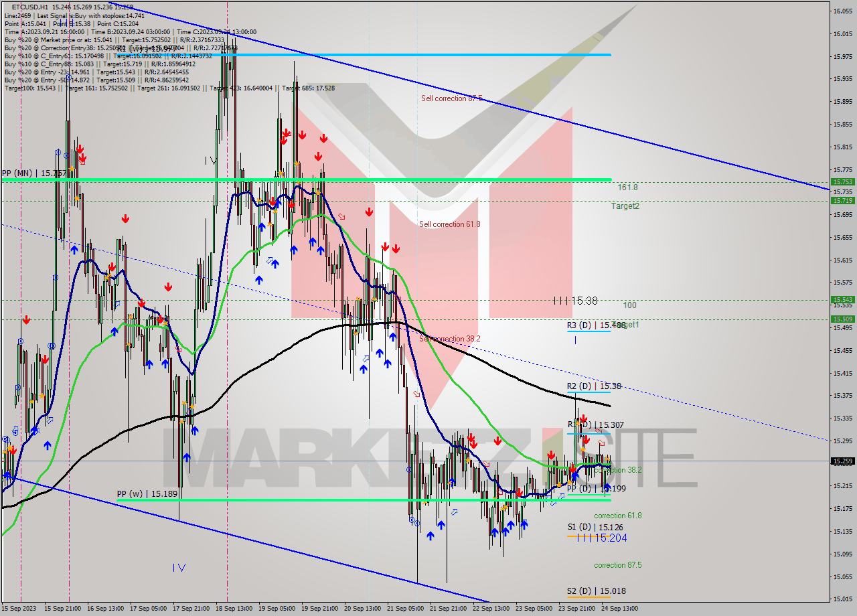Image resolution: width=857 pixels, height=616 pixels.
Task: Click the '17 Sep 21:00' time axis label
Action: pos(191,609)
